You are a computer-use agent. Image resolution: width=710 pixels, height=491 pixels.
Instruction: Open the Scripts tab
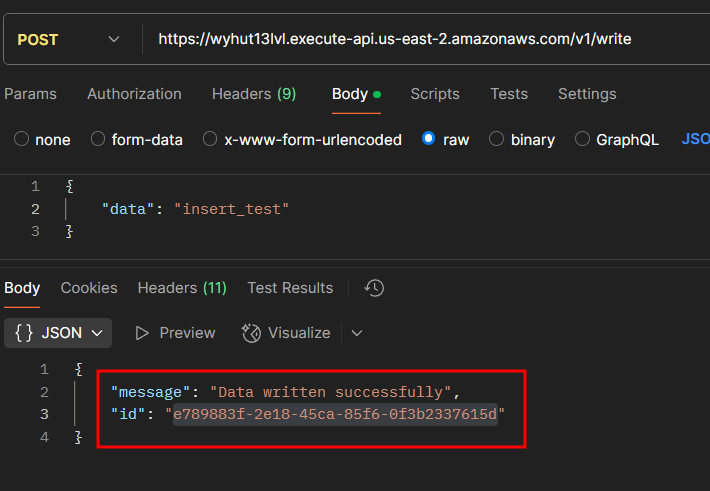[x=435, y=94]
